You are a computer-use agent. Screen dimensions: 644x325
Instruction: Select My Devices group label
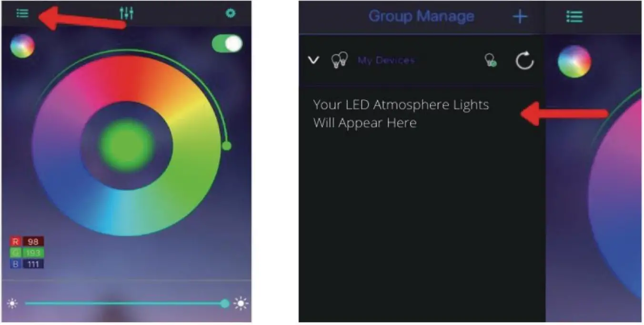tap(386, 61)
